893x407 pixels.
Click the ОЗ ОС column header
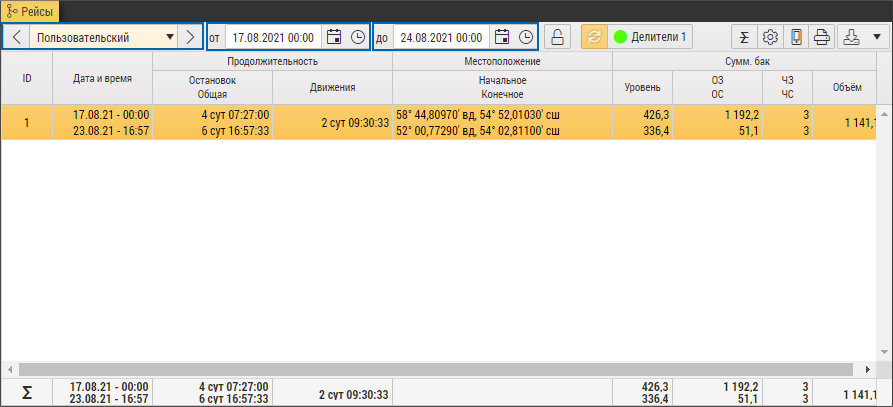[x=718, y=87]
